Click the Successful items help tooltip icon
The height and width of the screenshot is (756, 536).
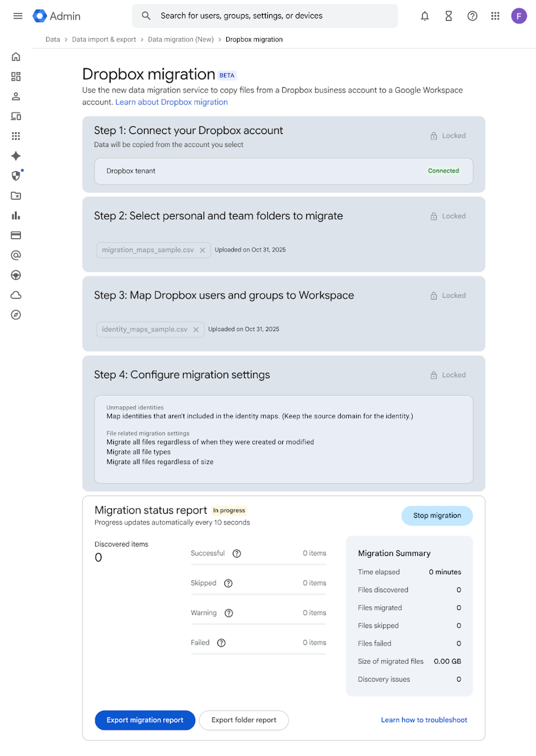[x=236, y=553]
